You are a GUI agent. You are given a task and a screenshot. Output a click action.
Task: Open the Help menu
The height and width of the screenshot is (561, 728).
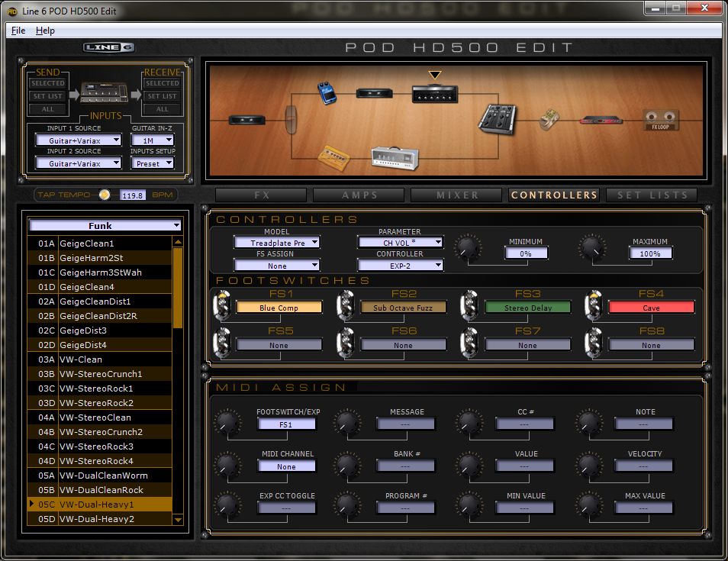[46, 31]
